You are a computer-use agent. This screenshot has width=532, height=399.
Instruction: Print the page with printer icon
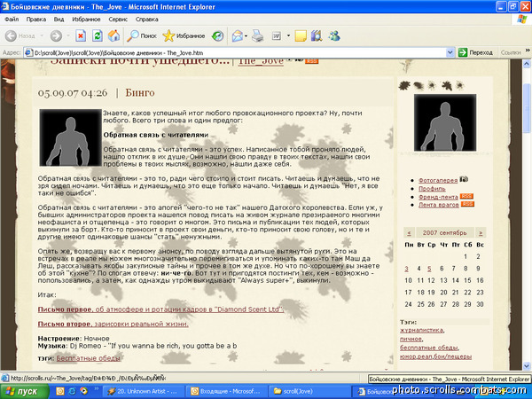click(x=257, y=35)
